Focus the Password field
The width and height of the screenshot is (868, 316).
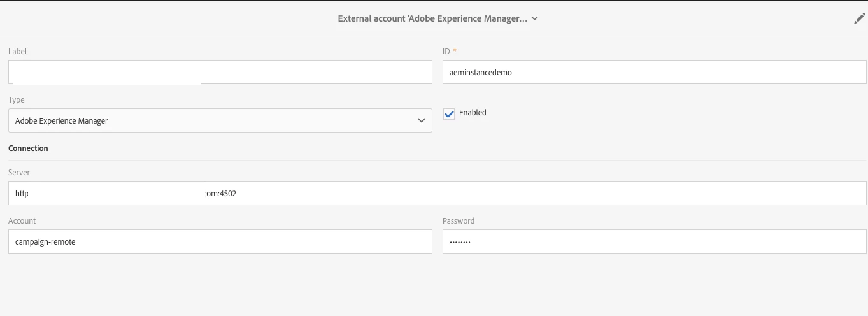coord(654,242)
